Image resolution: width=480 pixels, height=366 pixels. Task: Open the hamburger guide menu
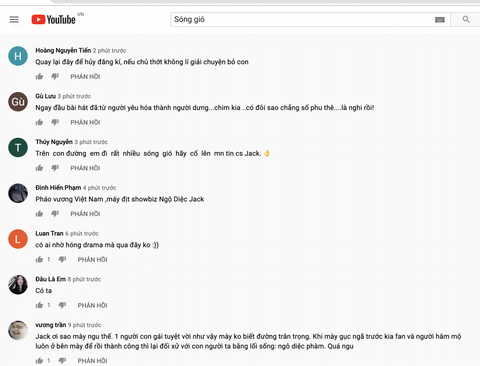(14, 19)
